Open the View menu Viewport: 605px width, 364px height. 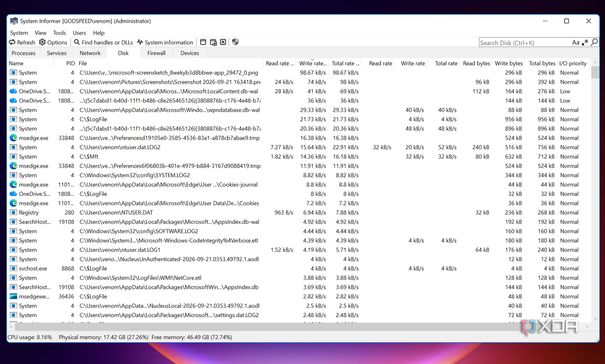click(41, 33)
